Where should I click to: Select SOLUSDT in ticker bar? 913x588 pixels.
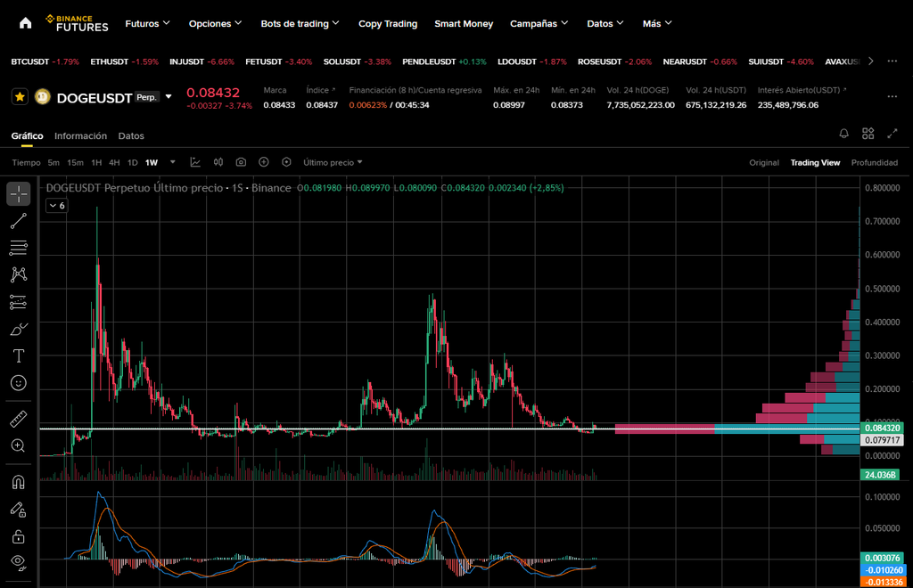coord(357,61)
